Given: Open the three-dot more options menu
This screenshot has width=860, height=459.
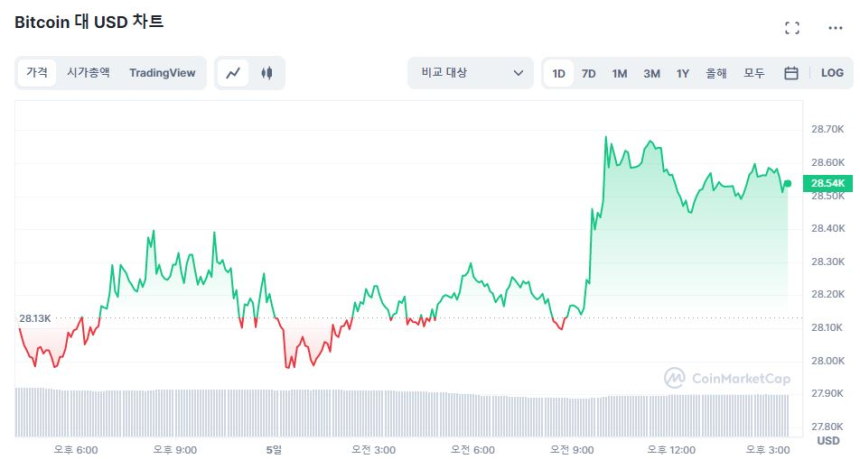Looking at the screenshot, I should (835, 28).
